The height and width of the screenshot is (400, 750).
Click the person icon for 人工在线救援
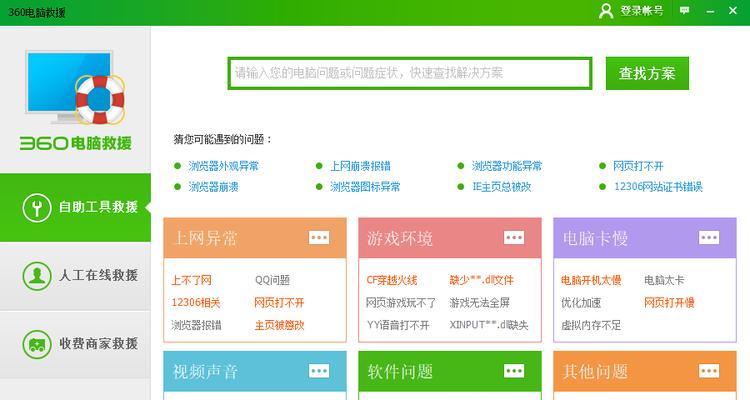click(x=37, y=276)
